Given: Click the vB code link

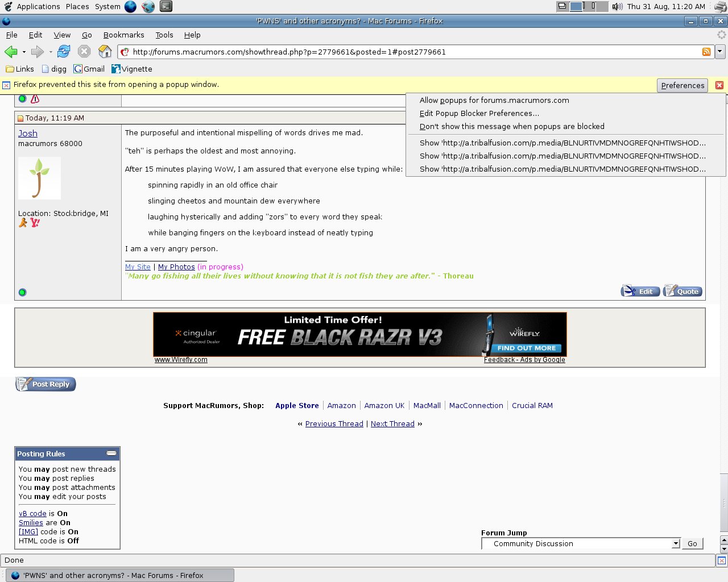Looking at the screenshot, I should (x=32, y=513).
